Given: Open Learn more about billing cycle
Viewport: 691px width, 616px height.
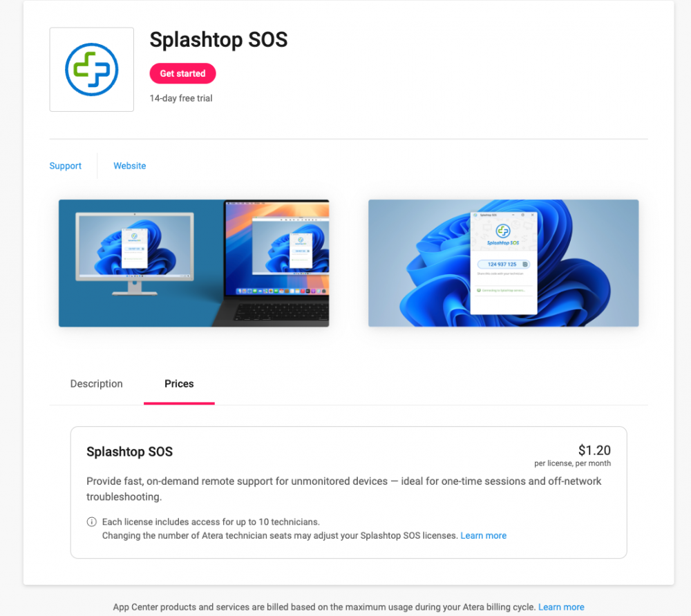Looking at the screenshot, I should (x=561, y=607).
